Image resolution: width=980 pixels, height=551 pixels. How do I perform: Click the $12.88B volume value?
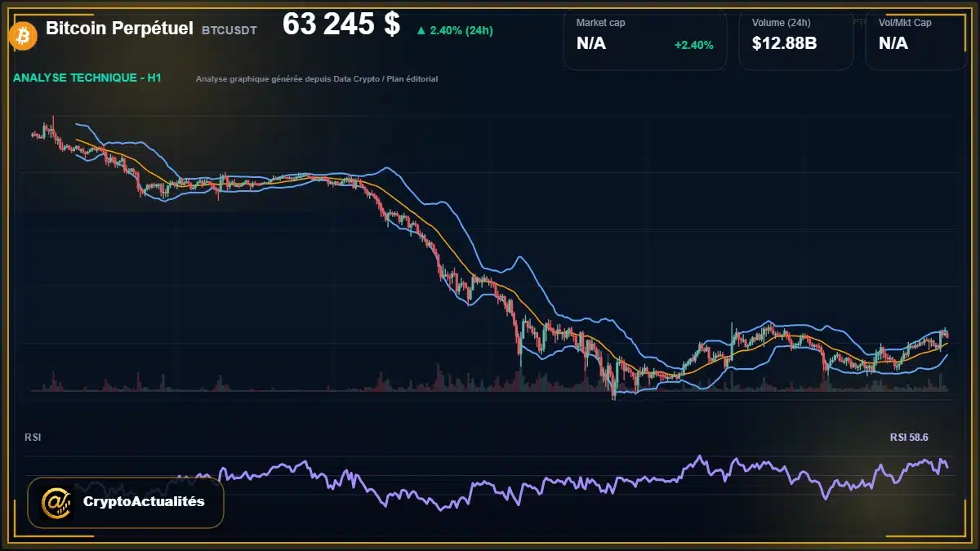(784, 44)
